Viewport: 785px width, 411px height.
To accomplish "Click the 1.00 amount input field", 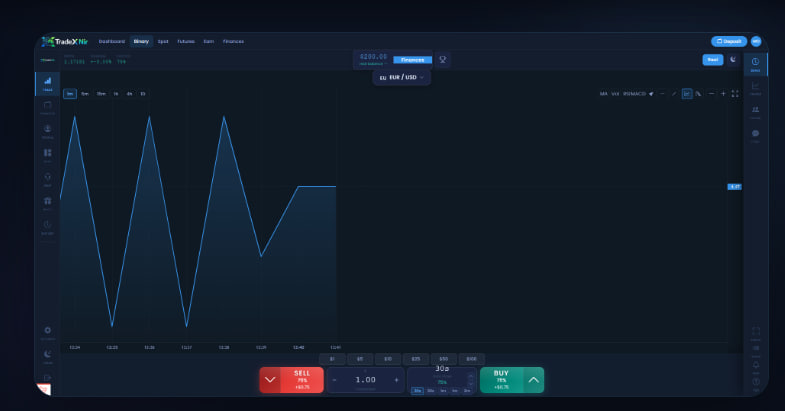I will pyautogui.click(x=365, y=380).
